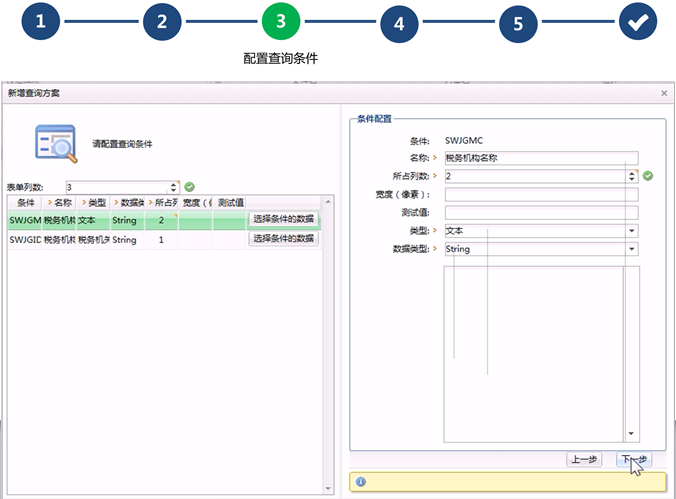
Task: Click 选择条件的数据 button for SWJGMC row
Action: click(x=283, y=219)
